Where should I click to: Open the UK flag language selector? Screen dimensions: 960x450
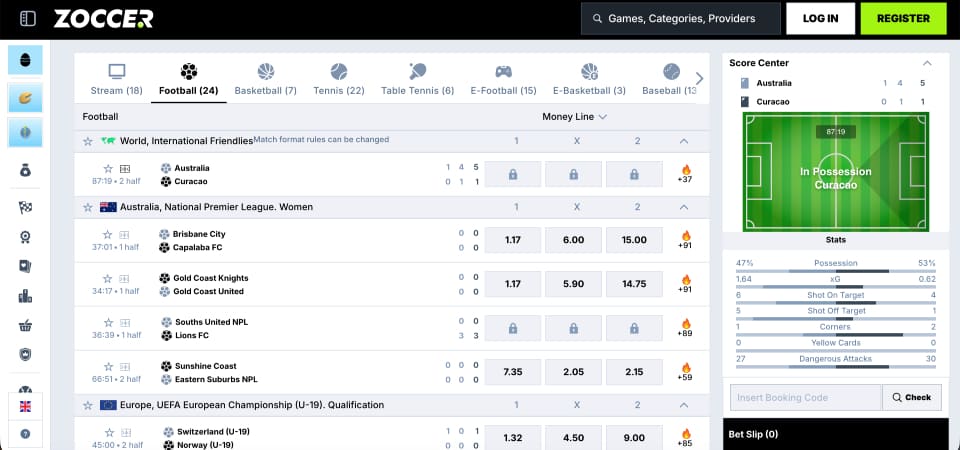pyautogui.click(x=25, y=407)
